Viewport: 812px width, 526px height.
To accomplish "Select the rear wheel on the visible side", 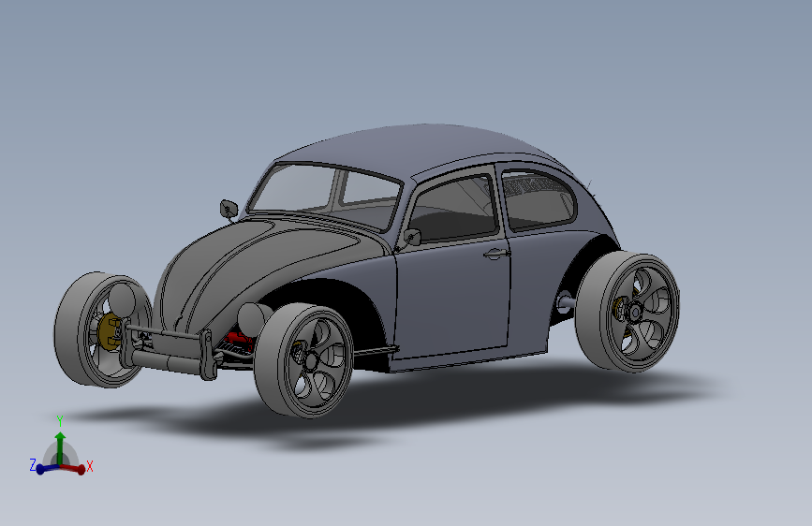I will pyautogui.click(x=627, y=312).
